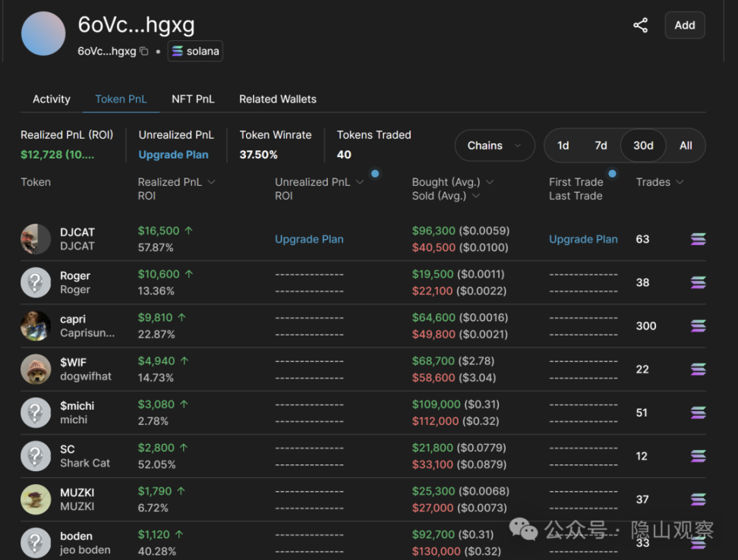Select the 30d time range
Image resolution: width=738 pixels, height=560 pixels.
point(643,146)
